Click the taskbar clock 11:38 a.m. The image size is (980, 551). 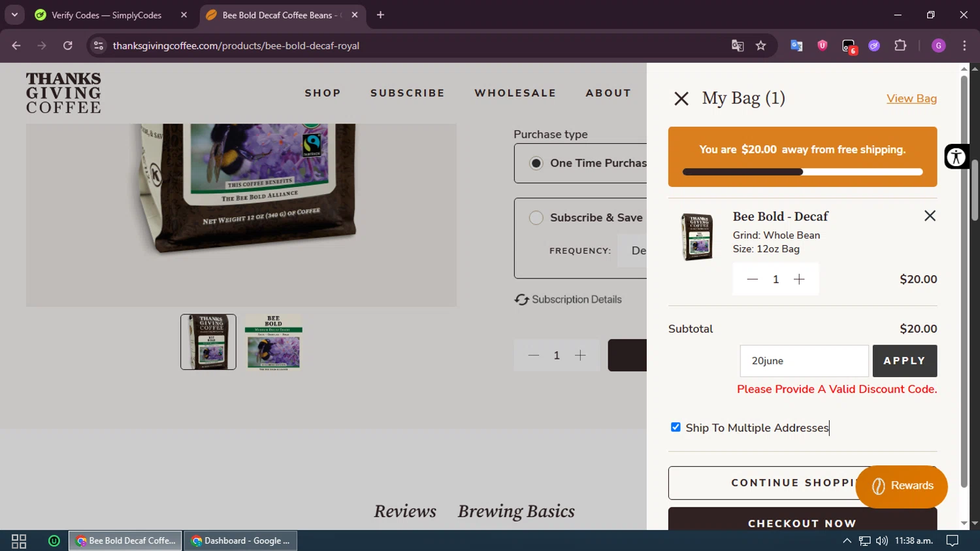(x=914, y=541)
